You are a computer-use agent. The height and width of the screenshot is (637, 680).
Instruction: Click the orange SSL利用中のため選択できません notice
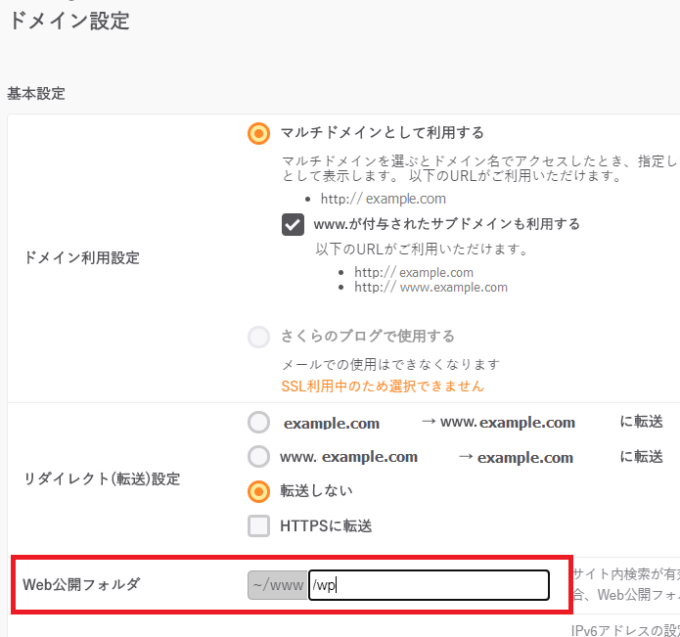[383, 386]
